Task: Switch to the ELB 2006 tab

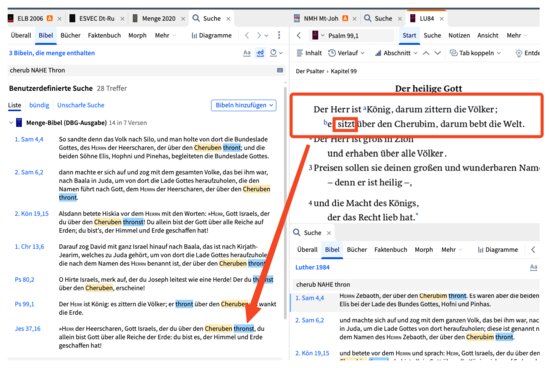Action: tap(30, 19)
